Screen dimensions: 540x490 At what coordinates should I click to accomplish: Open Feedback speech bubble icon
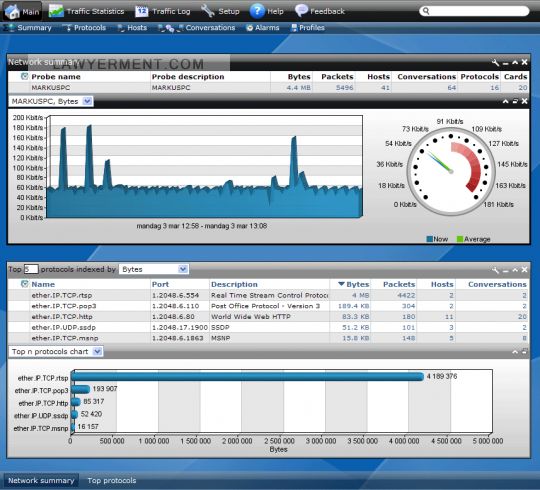[x=301, y=11]
